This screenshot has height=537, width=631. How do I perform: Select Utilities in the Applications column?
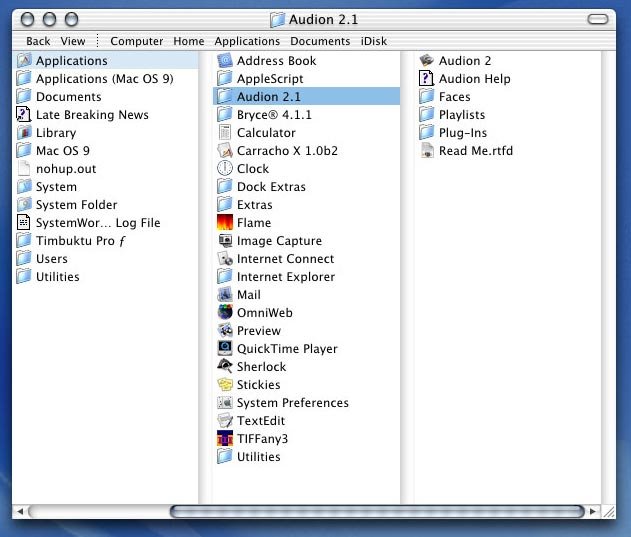coord(306,456)
